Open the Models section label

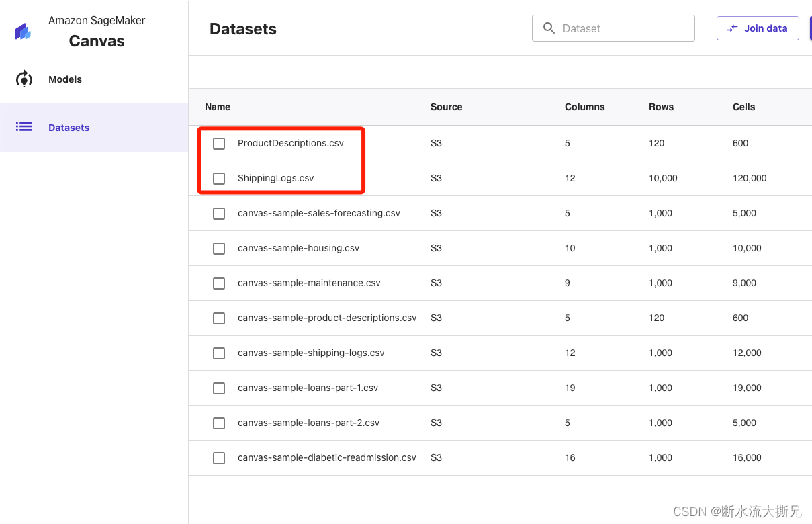click(65, 79)
